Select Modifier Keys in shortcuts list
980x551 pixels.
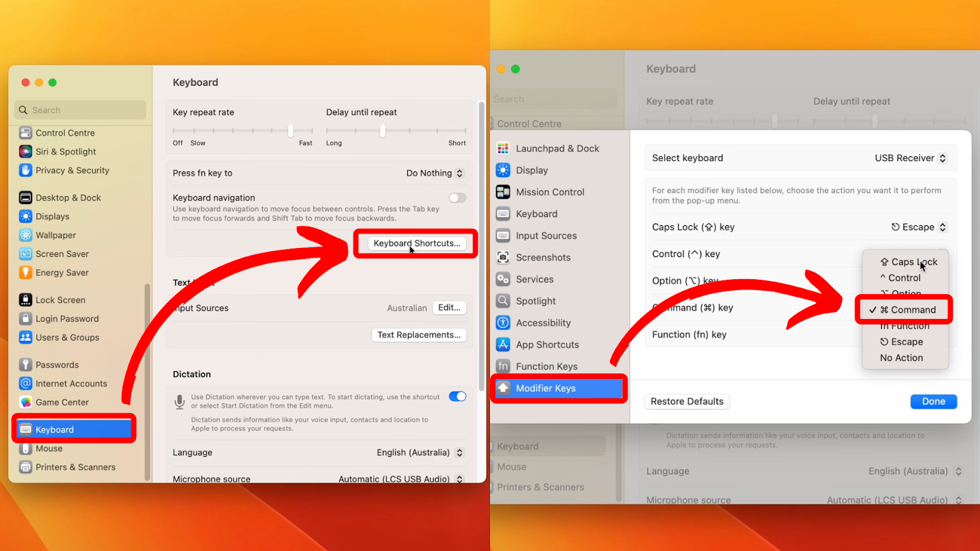(x=559, y=388)
